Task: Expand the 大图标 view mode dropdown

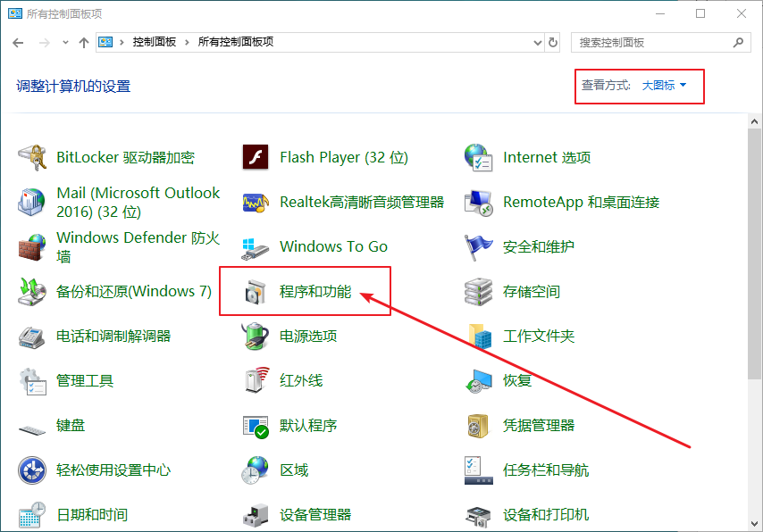Action: [x=665, y=86]
